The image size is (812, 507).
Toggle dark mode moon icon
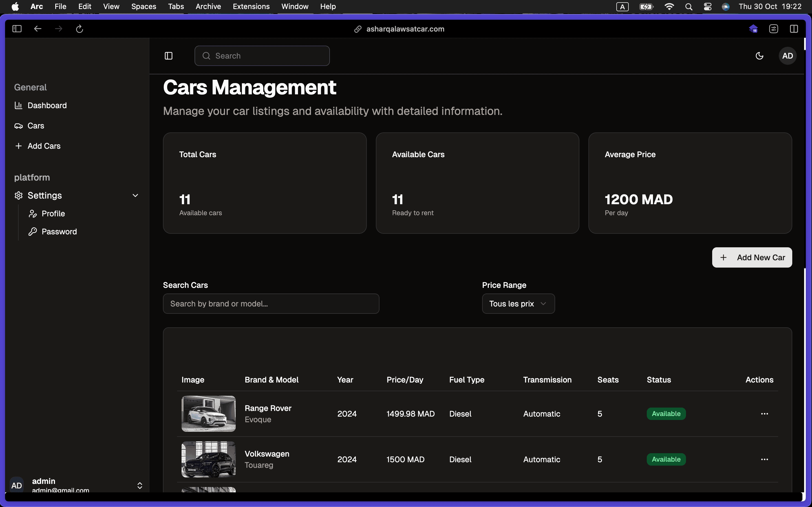click(x=759, y=56)
